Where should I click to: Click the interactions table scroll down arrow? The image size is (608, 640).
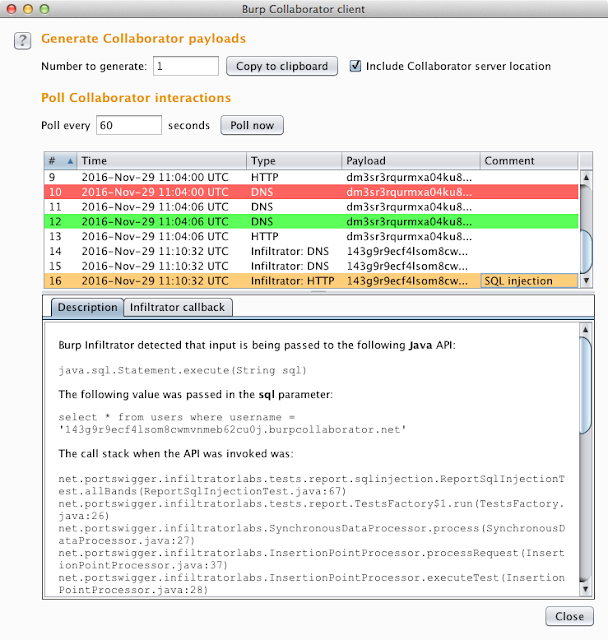tap(586, 280)
